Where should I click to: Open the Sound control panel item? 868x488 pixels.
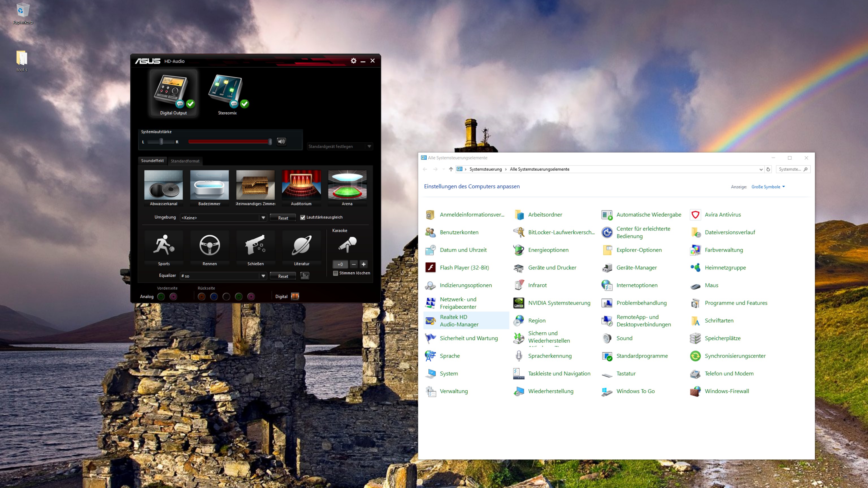coord(624,338)
